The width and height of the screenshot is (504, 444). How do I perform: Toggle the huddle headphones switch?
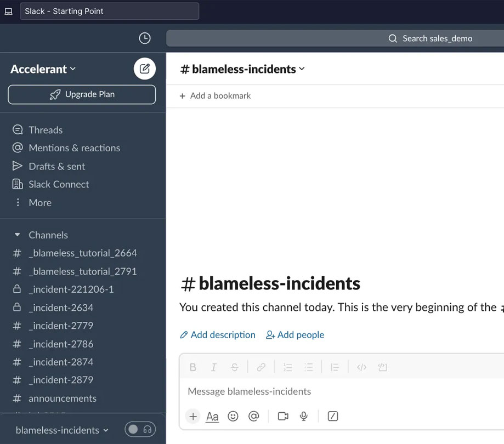tap(140, 430)
